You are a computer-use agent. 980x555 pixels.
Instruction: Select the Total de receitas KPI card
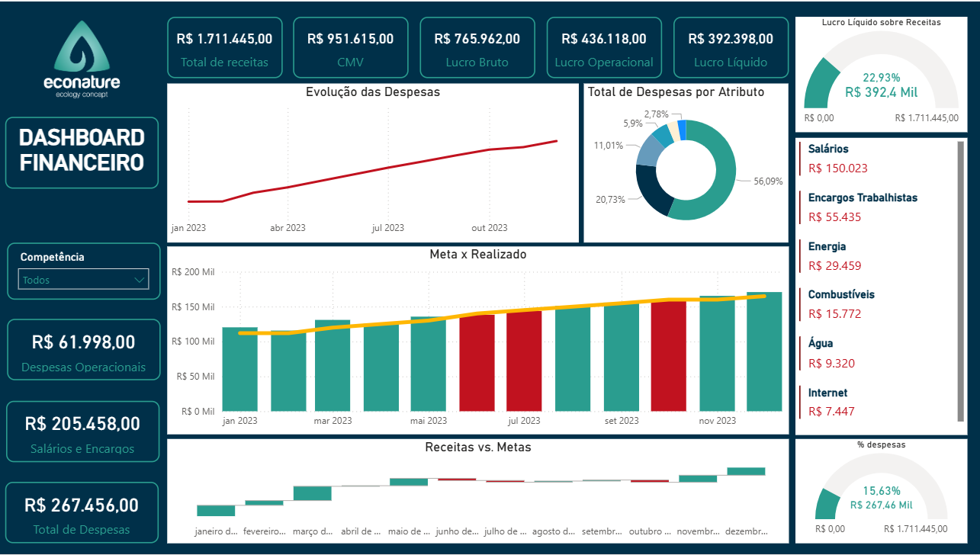click(224, 47)
